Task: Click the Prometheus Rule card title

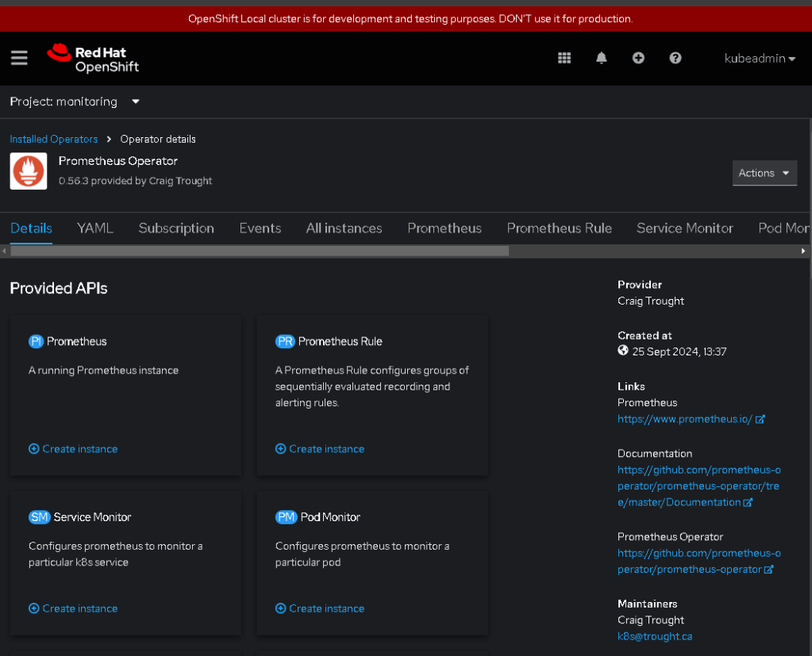Action: tap(341, 341)
